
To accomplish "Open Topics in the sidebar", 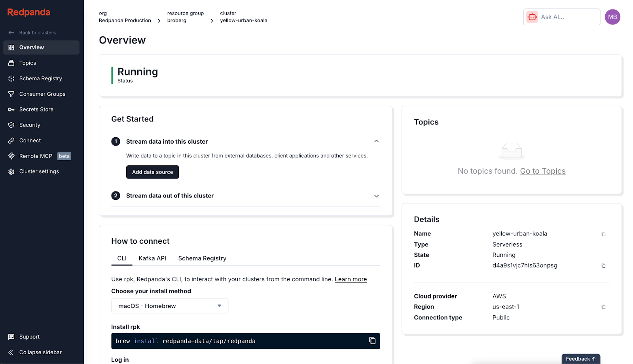I will click(41, 63).
